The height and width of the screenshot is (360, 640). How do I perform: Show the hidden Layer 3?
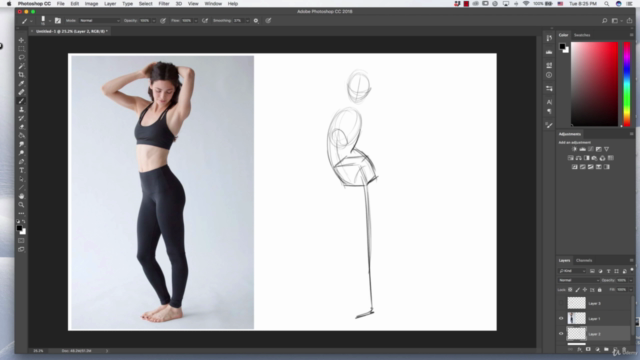click(x=561, y=303)
